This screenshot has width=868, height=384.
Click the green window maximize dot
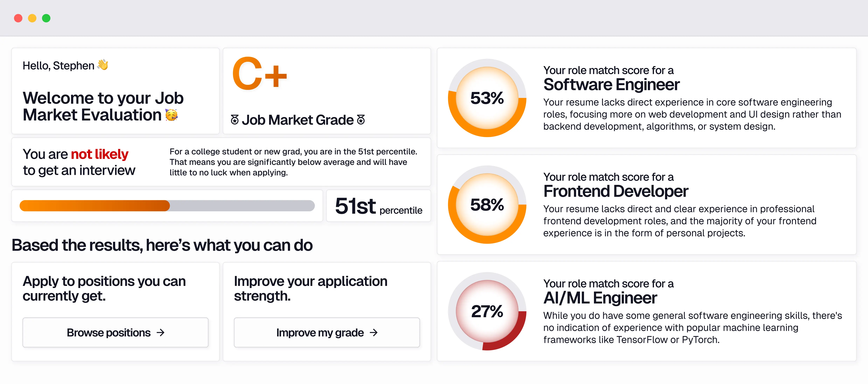[46, 18]
